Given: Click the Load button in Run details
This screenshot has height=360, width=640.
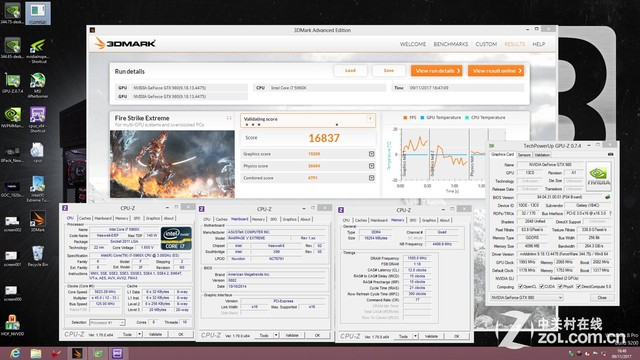Looking at the screenshot, I should click(x=350, y=71).
